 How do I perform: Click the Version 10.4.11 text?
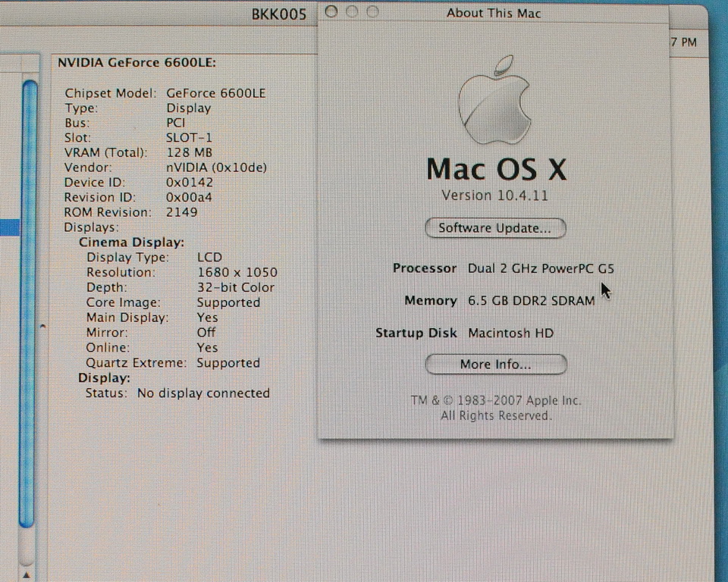click(x=495, y=196)
